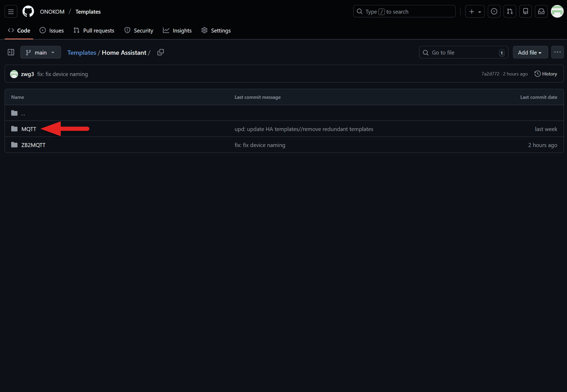The image size is (567, 392).
Task: Go up to parent directory '..'
Action: pos(23,113)
